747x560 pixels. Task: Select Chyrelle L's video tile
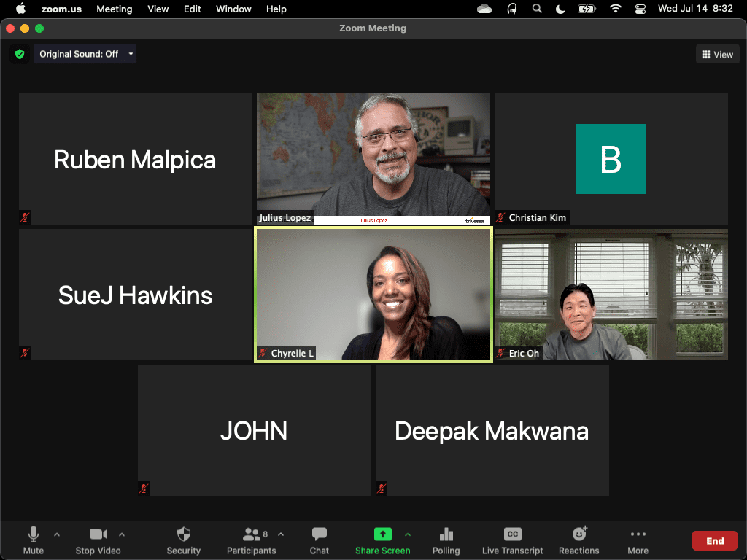tap(373, 295)
